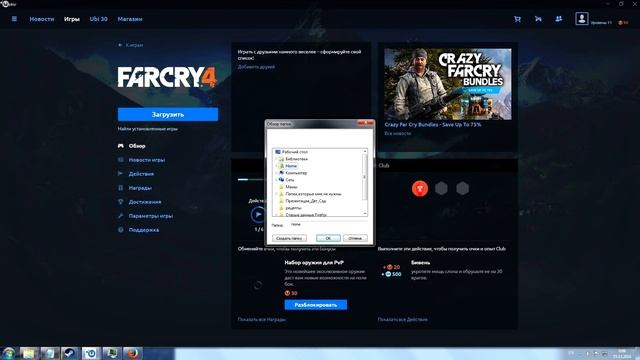Image resolution: width=640 pixels, height=360 pixels.
Task: Click the trophy icon beside Достижения
Action: [x=120, y=202]
